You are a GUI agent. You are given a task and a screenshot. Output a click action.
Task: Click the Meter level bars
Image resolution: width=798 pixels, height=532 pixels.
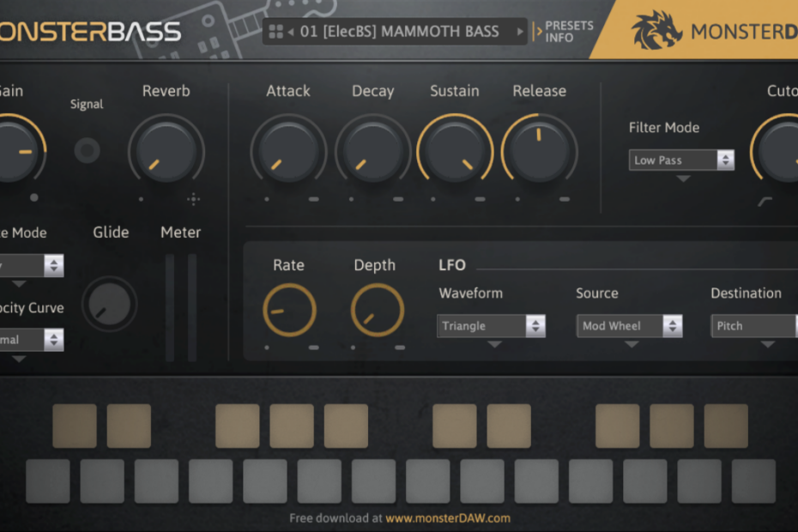coord(181,307)
